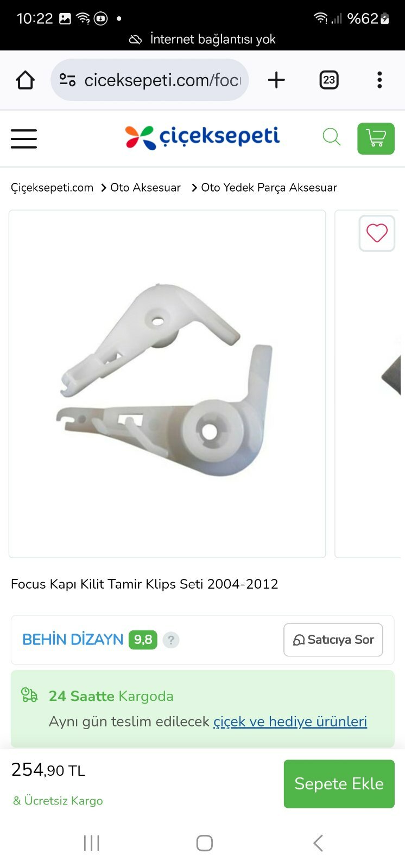Open the Çiçeksepeti.com breadcrumb link

(52, 188)
